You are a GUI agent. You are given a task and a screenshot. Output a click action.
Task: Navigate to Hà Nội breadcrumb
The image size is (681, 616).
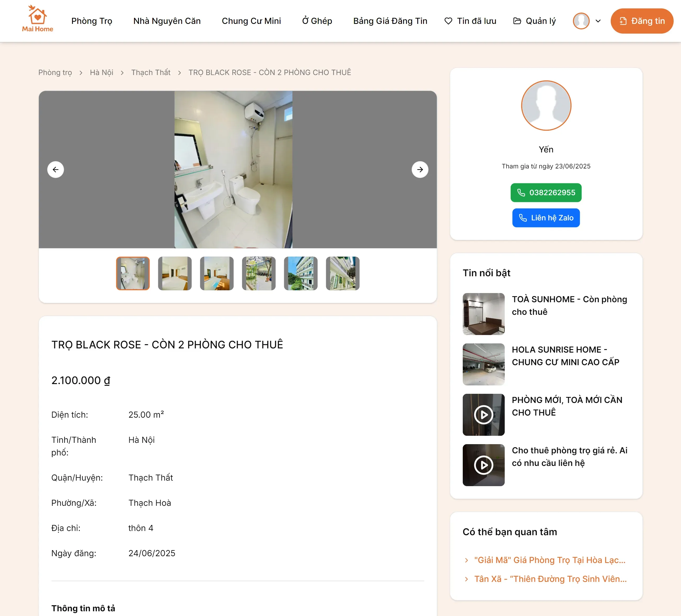coord(101,73)
